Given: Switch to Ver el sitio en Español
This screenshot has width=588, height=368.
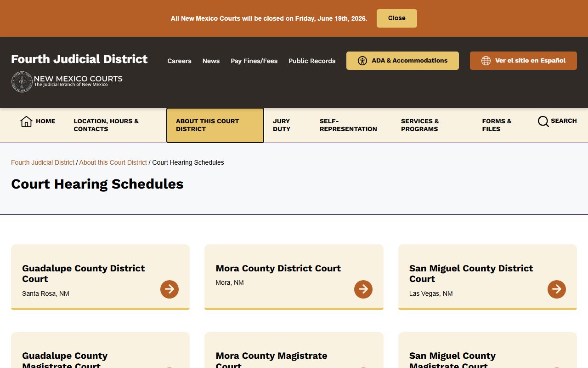Looking at the screenshot, I should tap(523, 61).
